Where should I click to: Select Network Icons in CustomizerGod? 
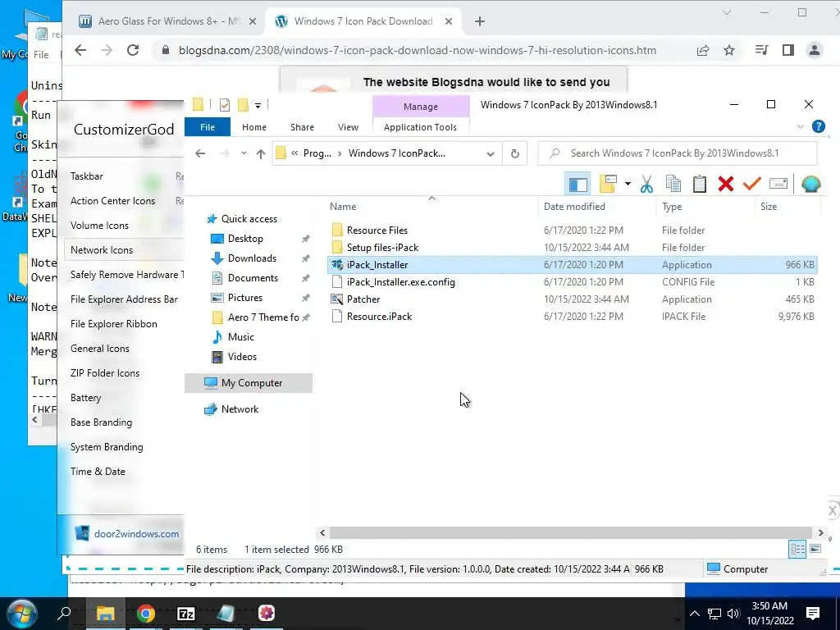[x=102, y=250]
